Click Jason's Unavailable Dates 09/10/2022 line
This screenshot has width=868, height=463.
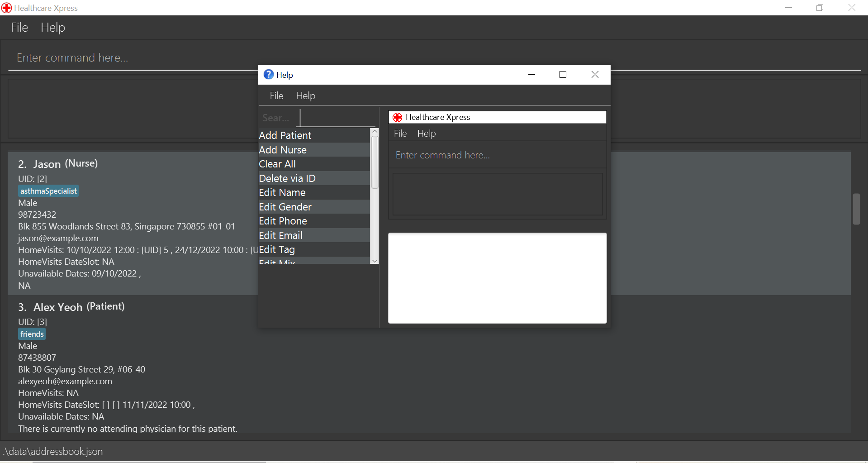click(80, 273)
